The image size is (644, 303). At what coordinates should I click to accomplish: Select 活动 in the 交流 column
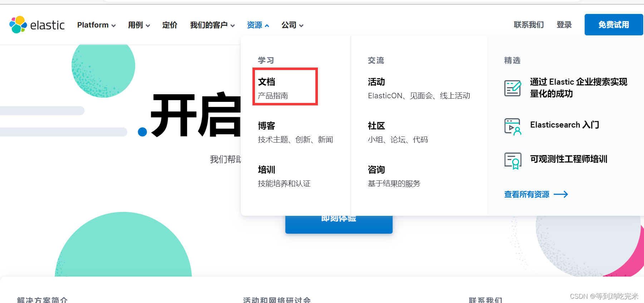coord(377,82)
